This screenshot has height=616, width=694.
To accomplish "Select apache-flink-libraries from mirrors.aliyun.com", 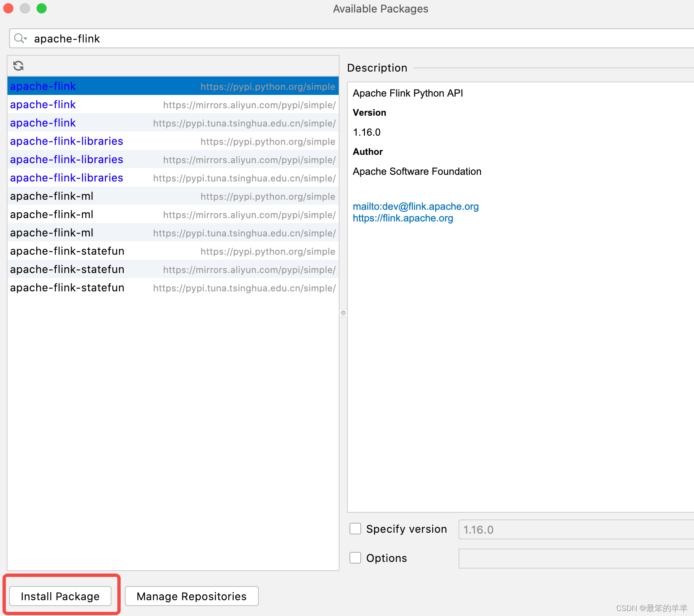I will (173, 159).
